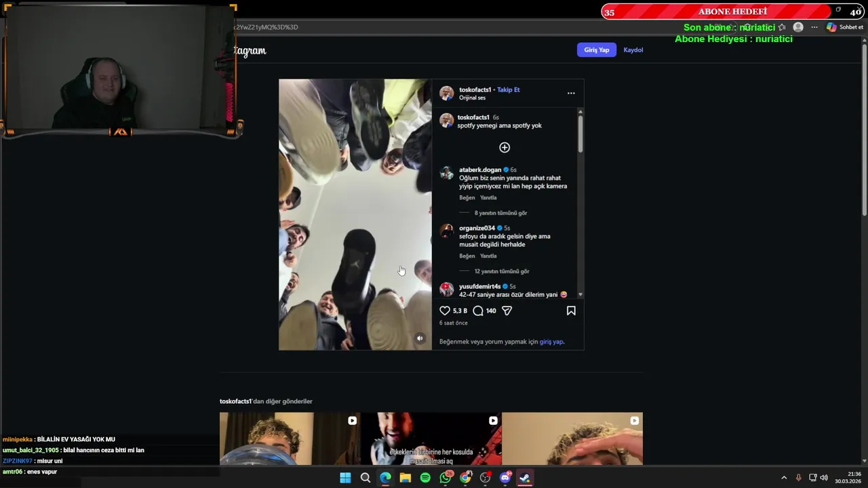Play the main reel video

[355, 214]
